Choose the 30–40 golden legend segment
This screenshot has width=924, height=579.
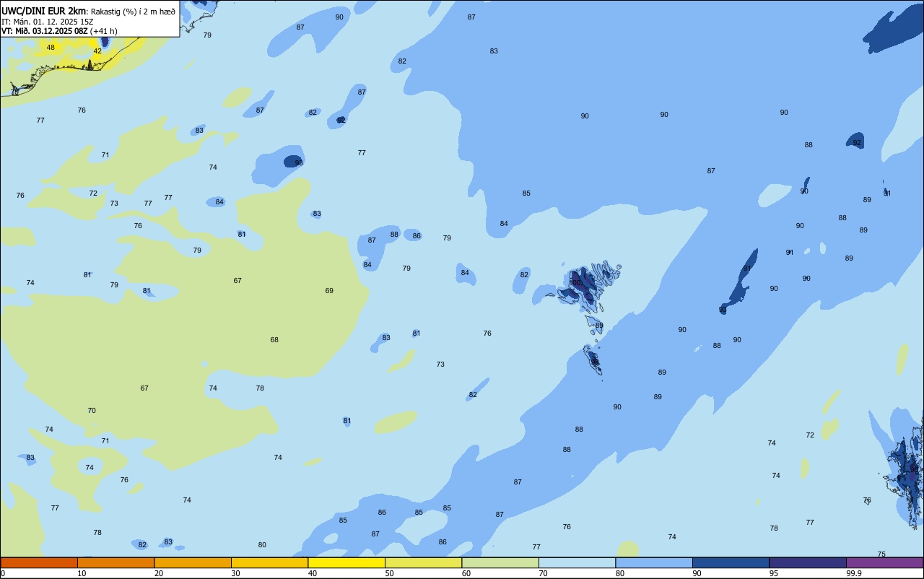269,562
